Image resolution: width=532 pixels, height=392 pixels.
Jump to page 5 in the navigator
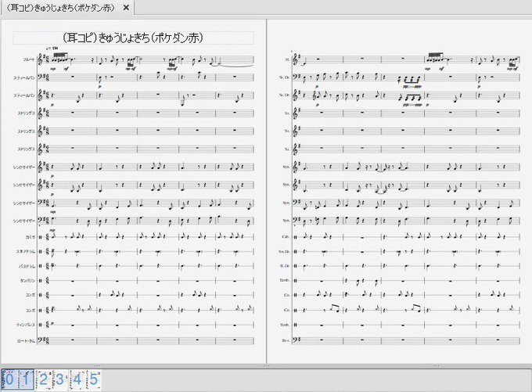point(94,379)
